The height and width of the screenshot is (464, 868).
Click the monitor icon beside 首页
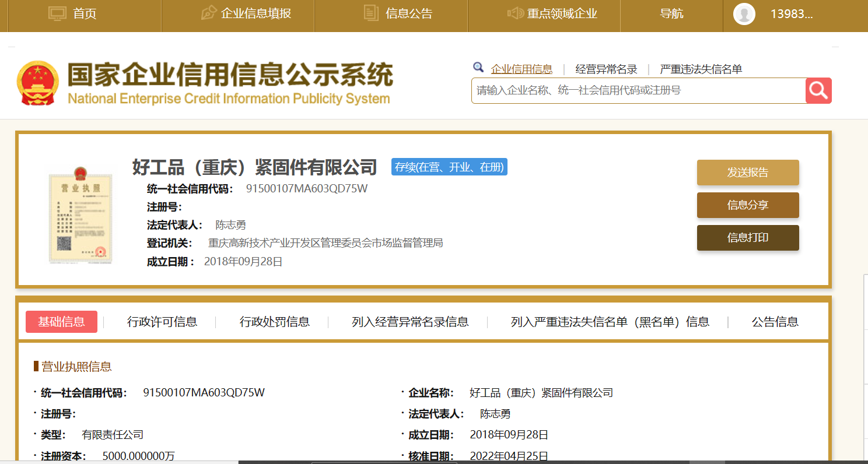[58, 13]
